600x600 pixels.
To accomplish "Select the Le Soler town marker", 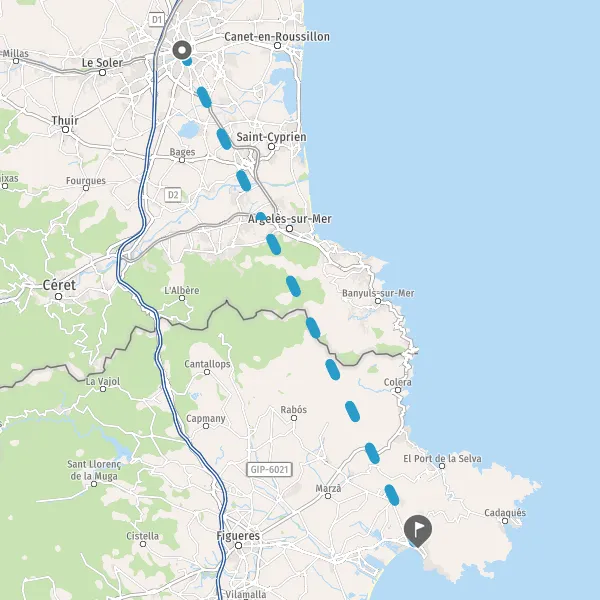I will tap(102, 72).
